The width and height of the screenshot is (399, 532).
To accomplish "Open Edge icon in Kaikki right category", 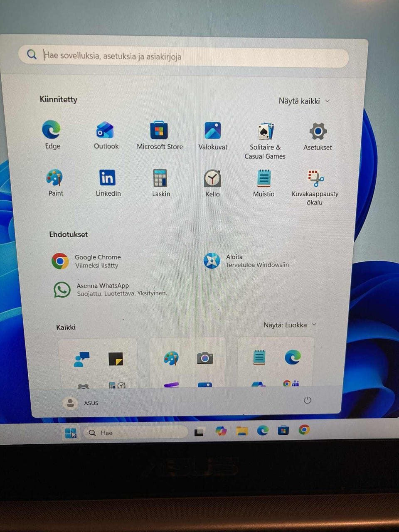I will [293, 357].
